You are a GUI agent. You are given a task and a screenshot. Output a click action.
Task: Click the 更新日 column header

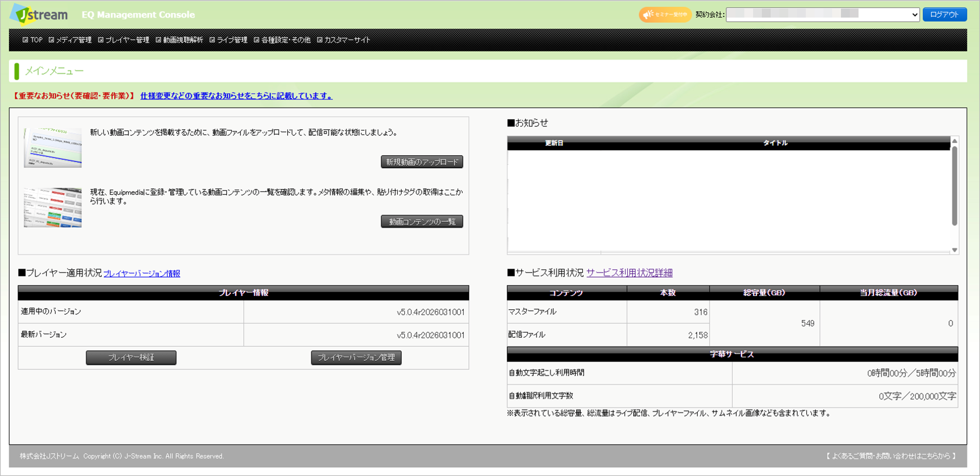[x=554, y=143]
